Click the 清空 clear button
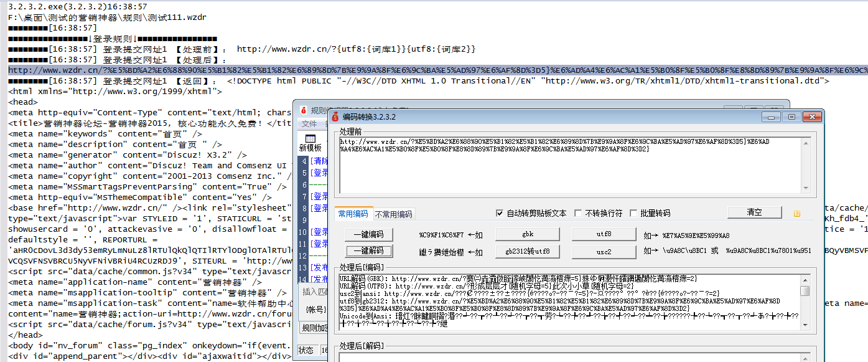Image resolution: width=868 pixels, height=362 pixels. [x=754, y=212]
